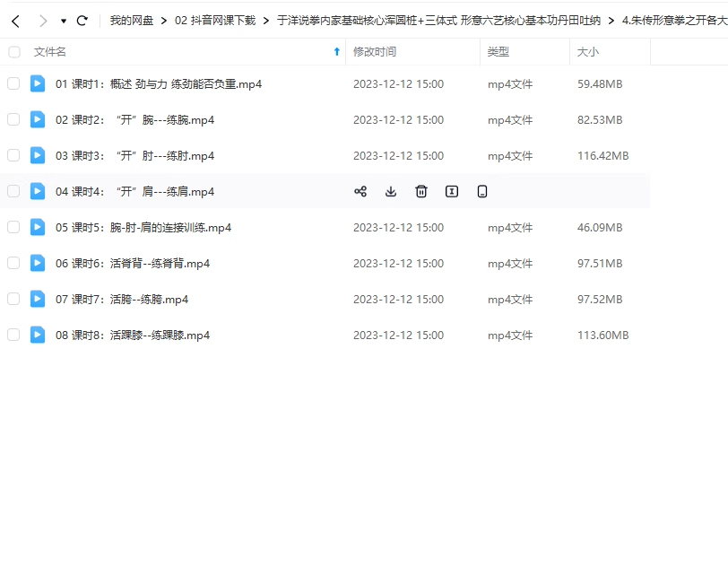Screen dimensions: 728x584
Task: Go forward with the right arrow
Action: [x=43, y=21]
